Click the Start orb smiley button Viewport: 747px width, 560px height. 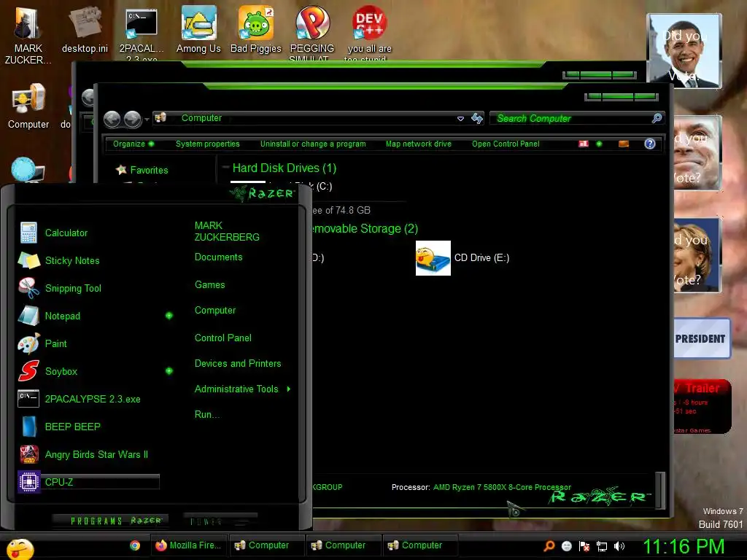tap(20, 548)
